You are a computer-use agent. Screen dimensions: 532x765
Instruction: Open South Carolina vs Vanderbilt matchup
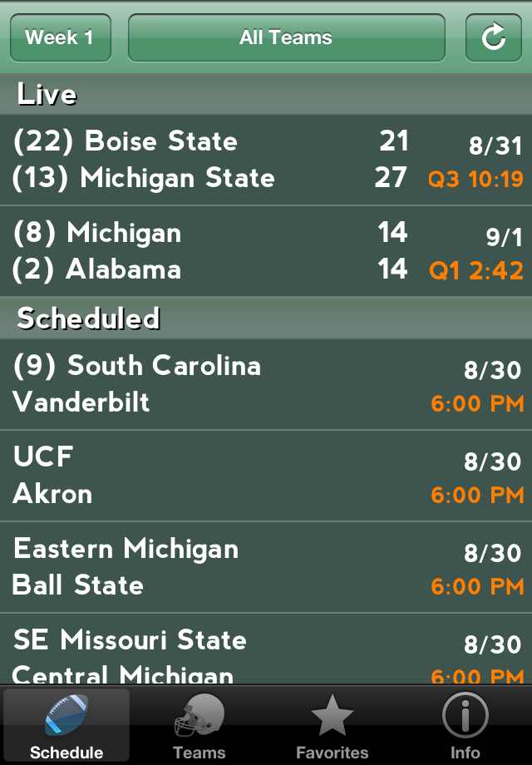[x=266, y=384]
